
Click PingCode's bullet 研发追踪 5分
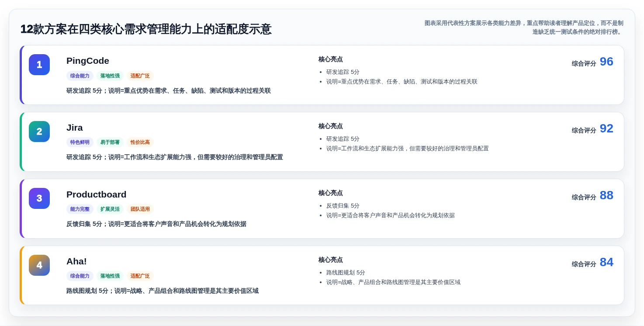(343, 72)
